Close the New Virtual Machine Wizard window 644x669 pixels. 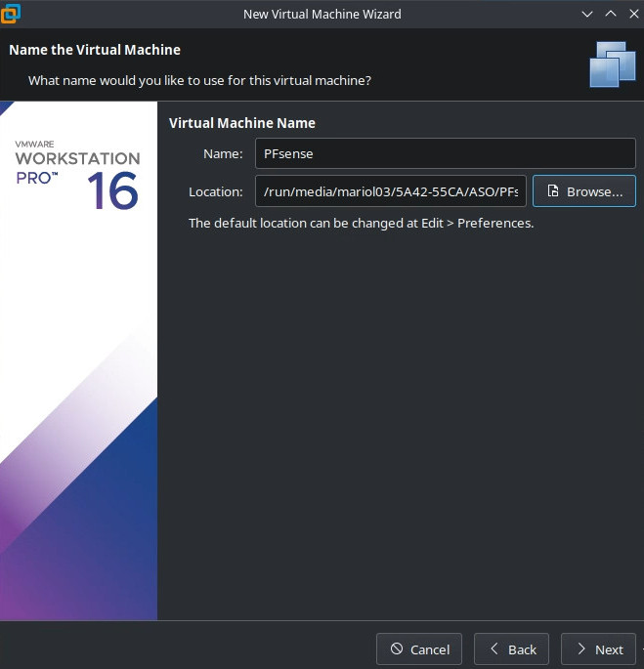pyautogui.click(x=633, y=15)
